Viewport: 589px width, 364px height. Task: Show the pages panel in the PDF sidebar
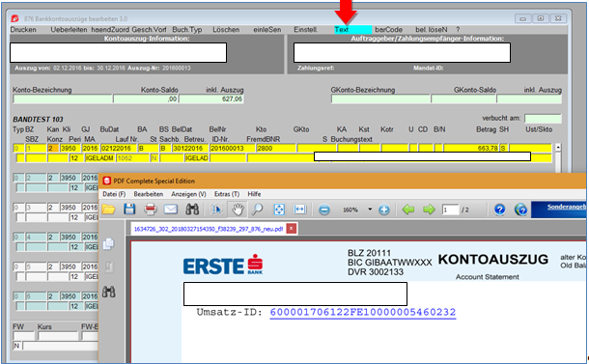click(108, 244)
